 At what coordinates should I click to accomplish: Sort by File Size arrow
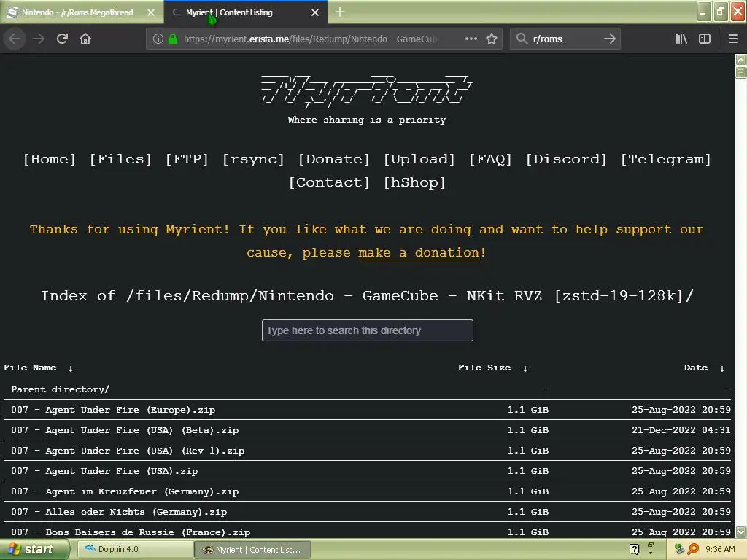pyautogui.click(x=525, y=368)
